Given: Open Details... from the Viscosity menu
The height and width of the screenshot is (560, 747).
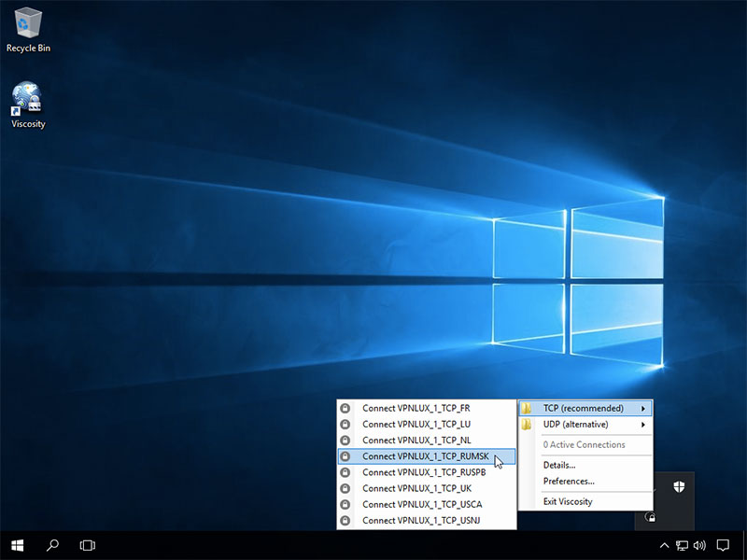Looking at the screenshot, I should click(x=585, y=465).
